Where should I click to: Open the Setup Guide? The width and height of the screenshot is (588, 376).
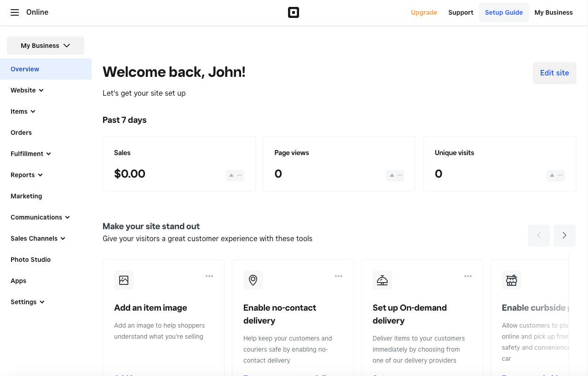click(x=504, y=12)
